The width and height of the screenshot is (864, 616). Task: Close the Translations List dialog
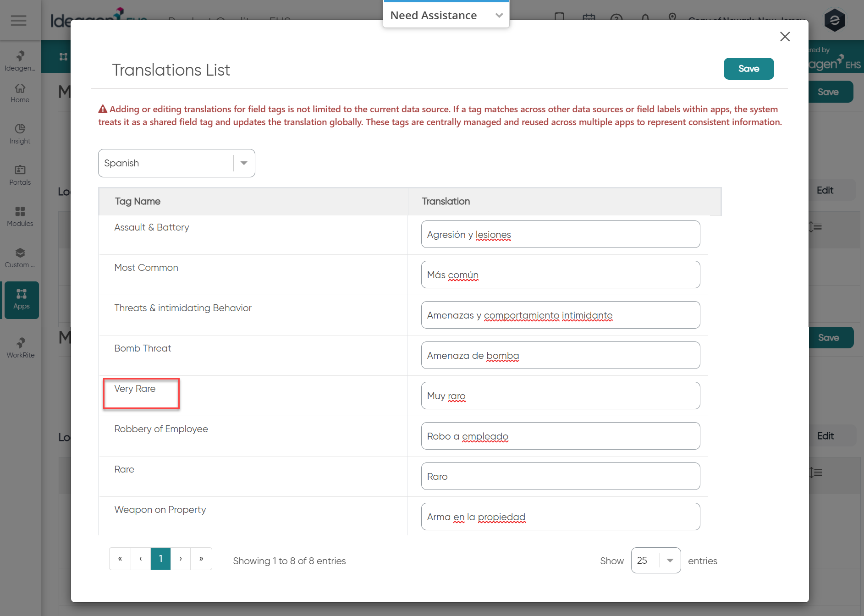point(785,37)
